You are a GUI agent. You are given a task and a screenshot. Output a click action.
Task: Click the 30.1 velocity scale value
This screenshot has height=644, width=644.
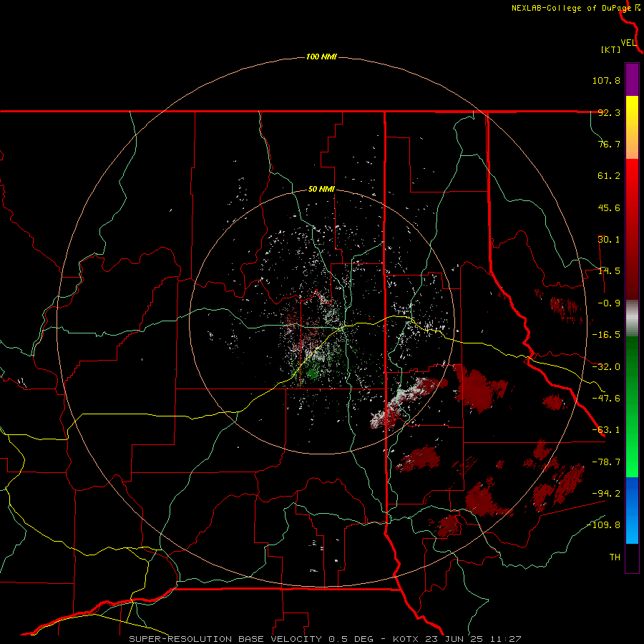click(609, 240)
